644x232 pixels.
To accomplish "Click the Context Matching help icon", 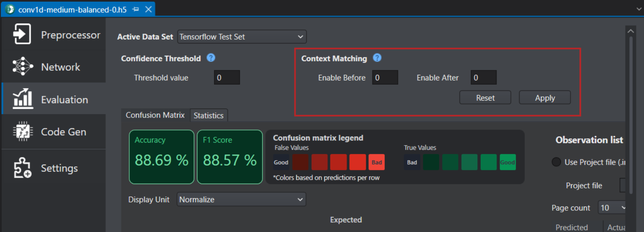I will [377, 58].
